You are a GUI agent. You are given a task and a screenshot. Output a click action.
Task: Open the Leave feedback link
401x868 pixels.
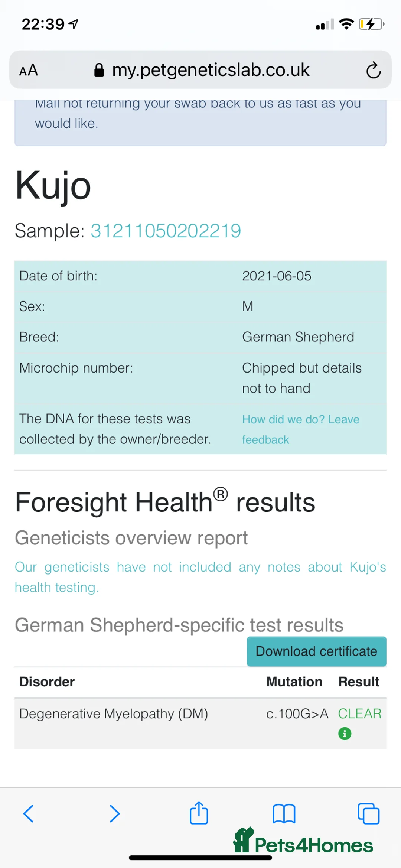point(300,429)
